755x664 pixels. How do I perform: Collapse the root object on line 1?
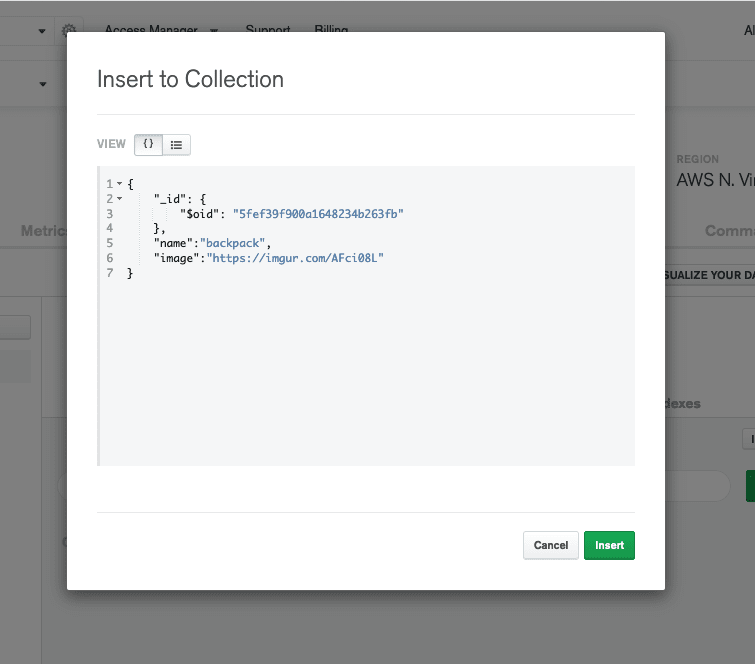pos(119,183)
